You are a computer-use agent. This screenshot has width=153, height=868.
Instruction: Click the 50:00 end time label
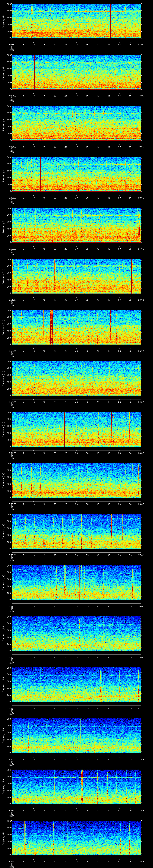click(141, 198)
